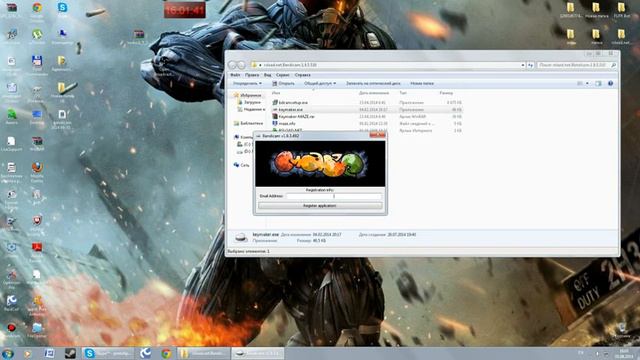Click the red clock gadget on desktop

(x=184, y=10)
